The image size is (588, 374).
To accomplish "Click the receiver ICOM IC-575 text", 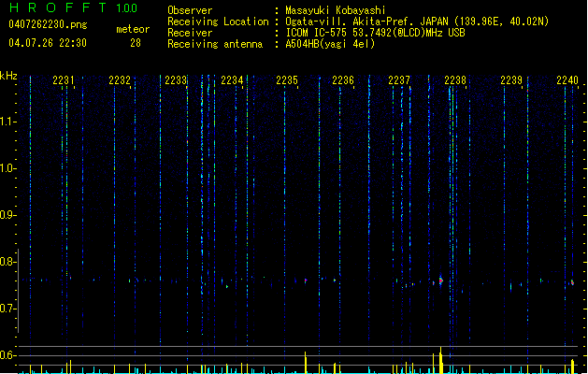I will (376, 33).
